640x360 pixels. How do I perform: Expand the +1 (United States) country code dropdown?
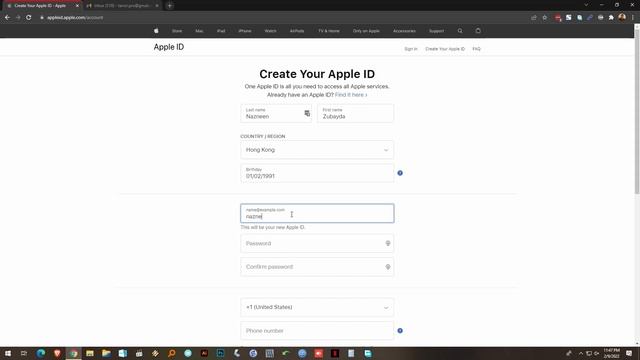tap(317, 307)
